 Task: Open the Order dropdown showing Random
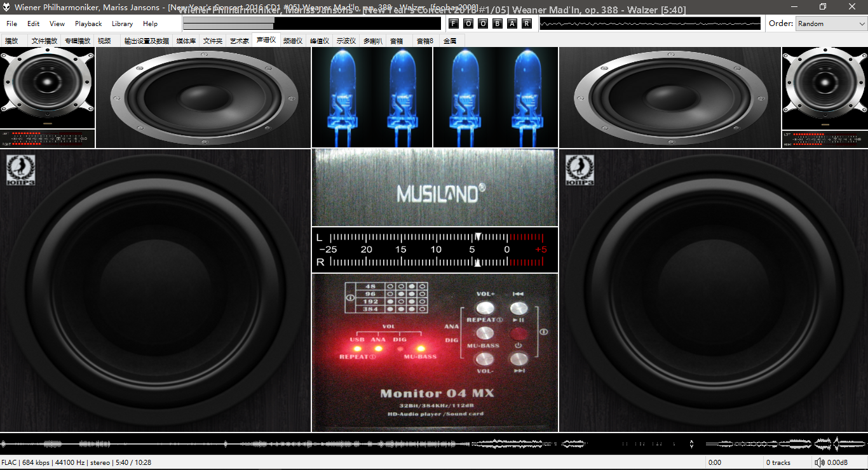(831, 23)
